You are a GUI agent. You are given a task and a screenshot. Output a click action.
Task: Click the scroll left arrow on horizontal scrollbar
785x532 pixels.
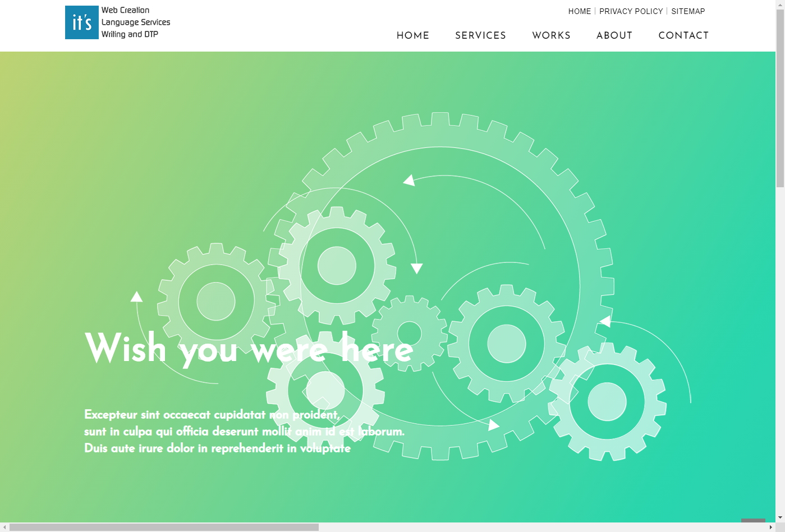[x=4, y=528]
